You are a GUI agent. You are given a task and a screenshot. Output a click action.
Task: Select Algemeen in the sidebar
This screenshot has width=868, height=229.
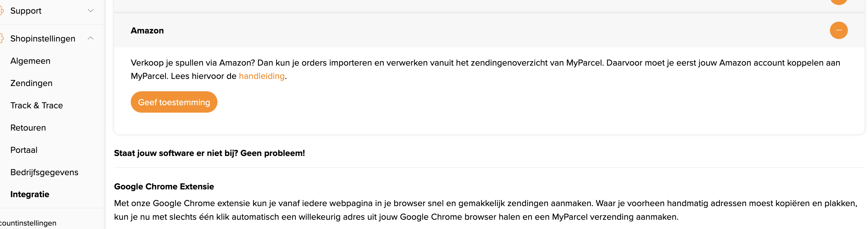pos(30,61)
